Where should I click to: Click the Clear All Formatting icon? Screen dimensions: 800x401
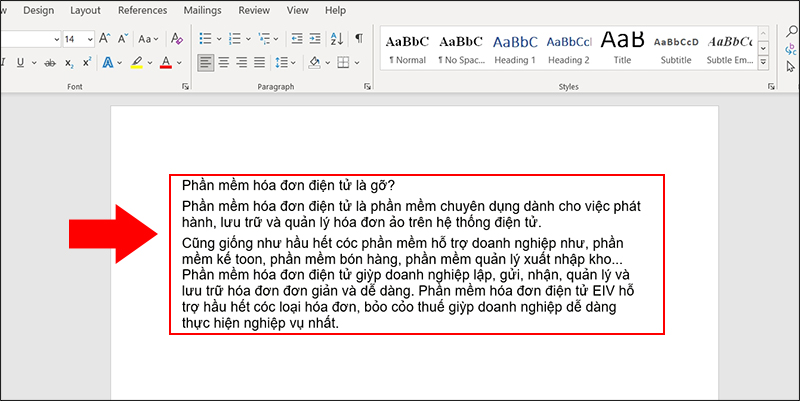point(177,39)
